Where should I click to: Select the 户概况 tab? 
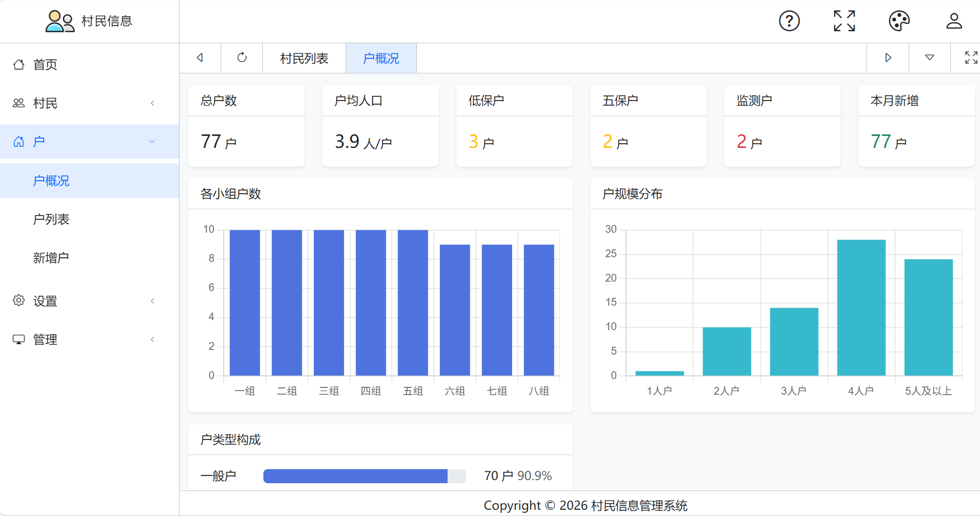[x=381, y=58]
